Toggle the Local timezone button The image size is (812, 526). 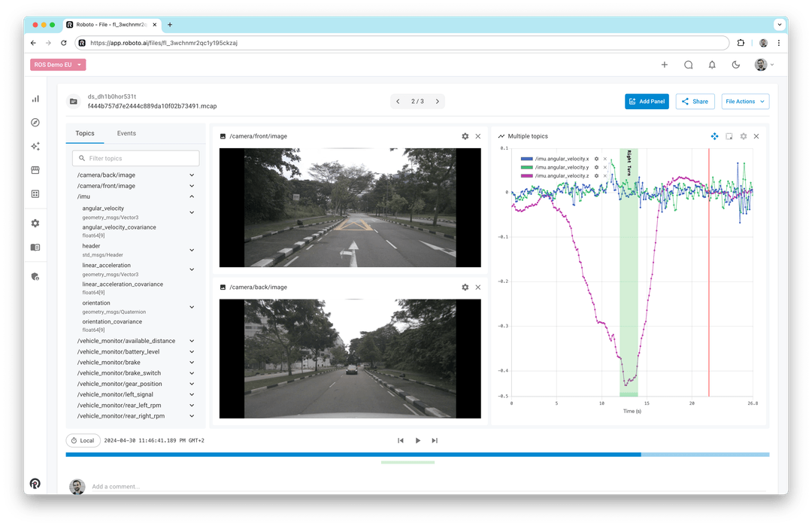[x=83, y=440]
